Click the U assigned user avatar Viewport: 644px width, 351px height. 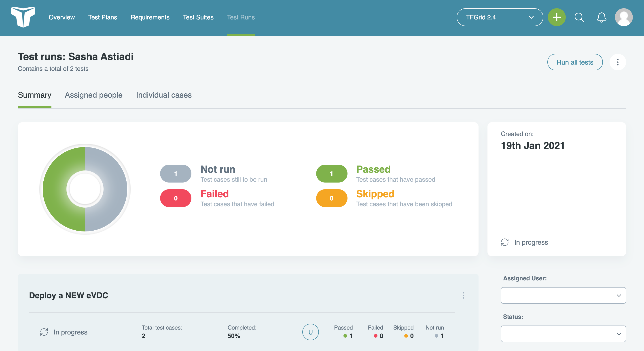coord(310,332)
